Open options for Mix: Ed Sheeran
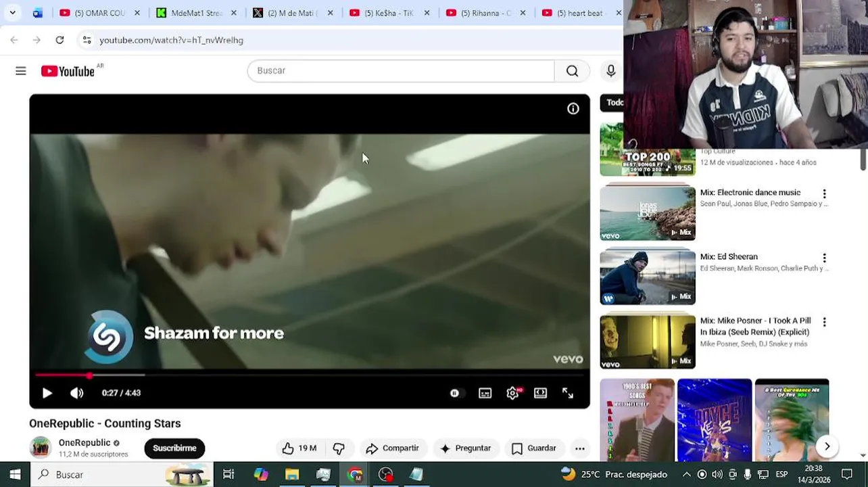The height and width of the screenshot is (487, 868). tap(824, 258)
